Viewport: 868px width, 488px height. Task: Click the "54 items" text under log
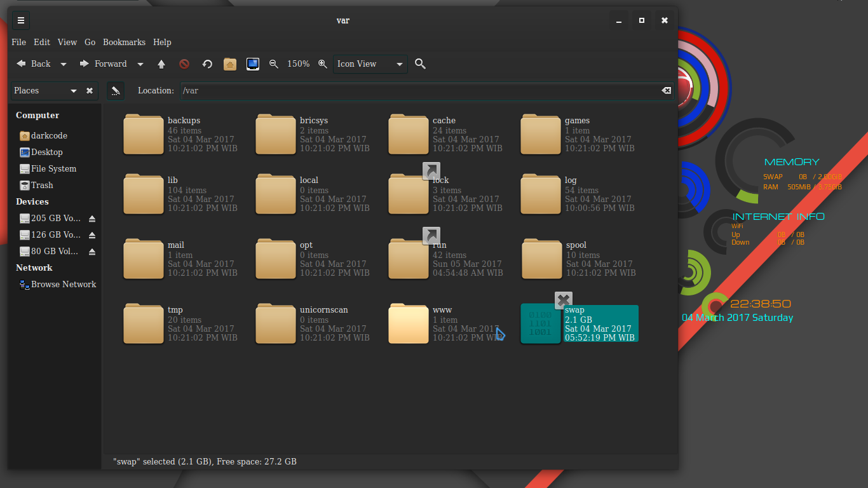581,190
